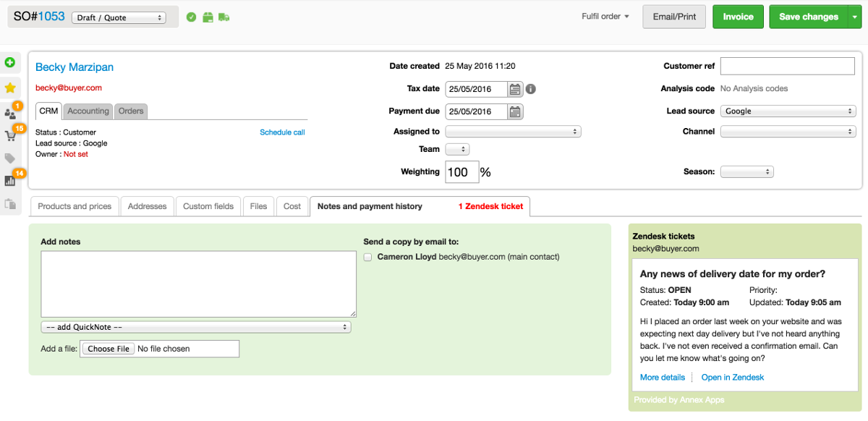Viewport: 868px width, 421px height.
Task: Follow the Open in Zendesk link
Action: click(732, 378)
